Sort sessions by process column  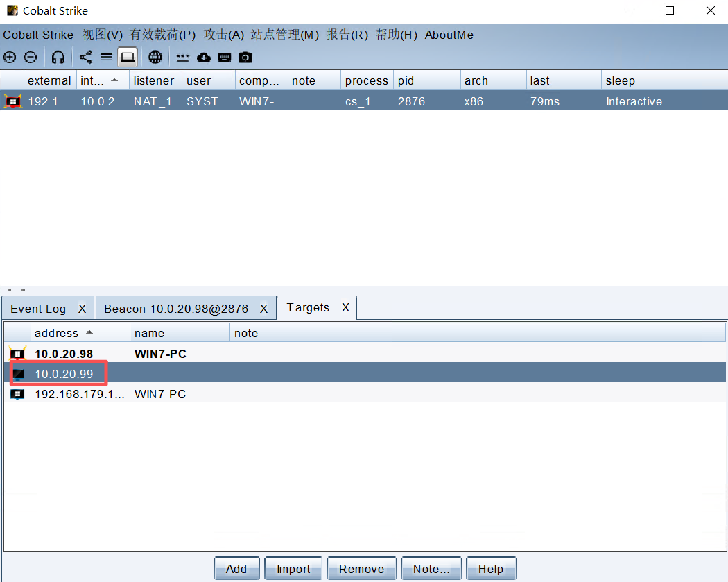tap(367, 80)
